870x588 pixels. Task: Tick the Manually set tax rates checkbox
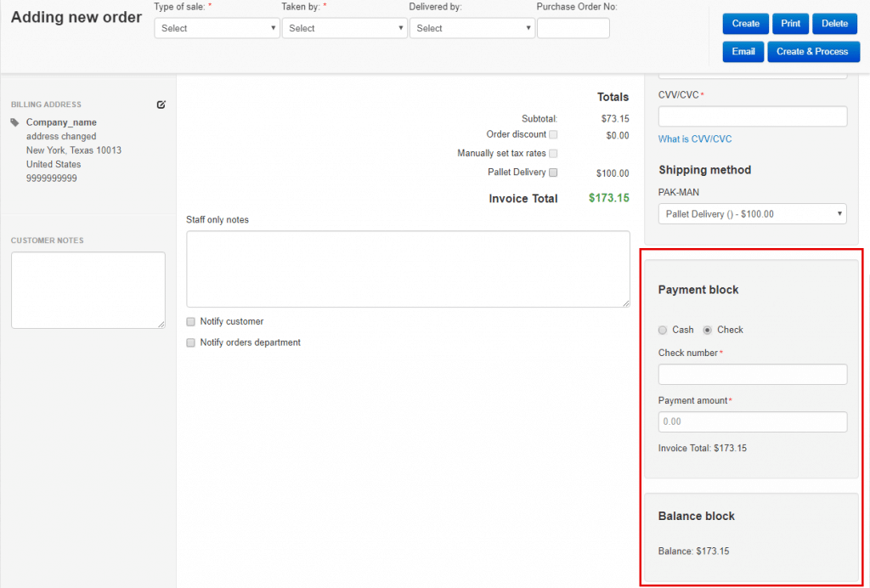553,154
